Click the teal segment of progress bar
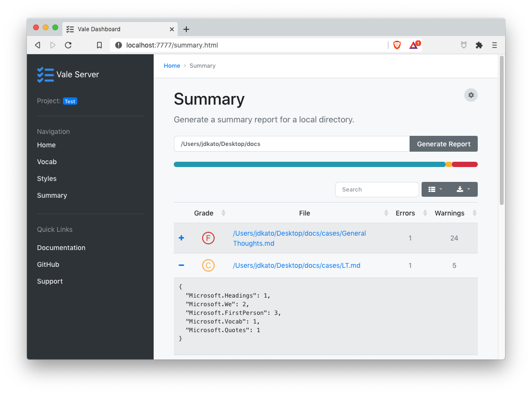This screenshot has height=395, width=532. pos(309,165)
